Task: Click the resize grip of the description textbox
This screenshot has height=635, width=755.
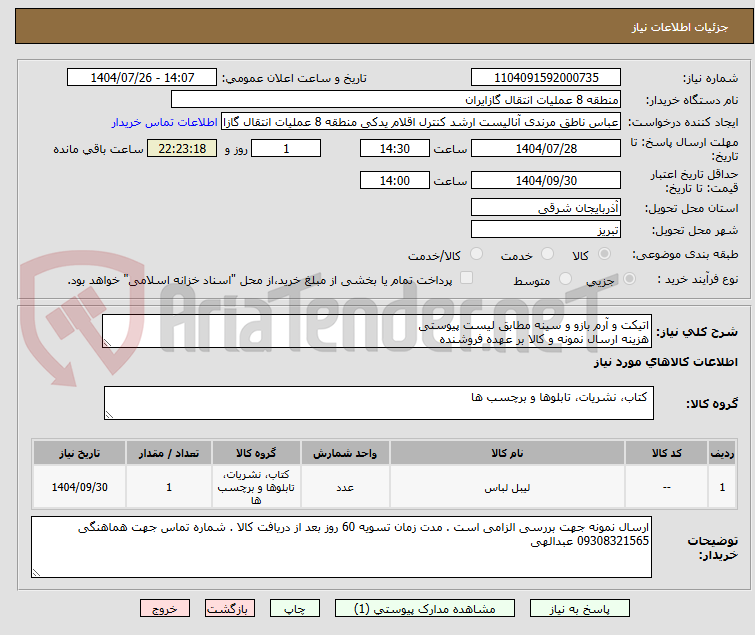Action: 107,343
